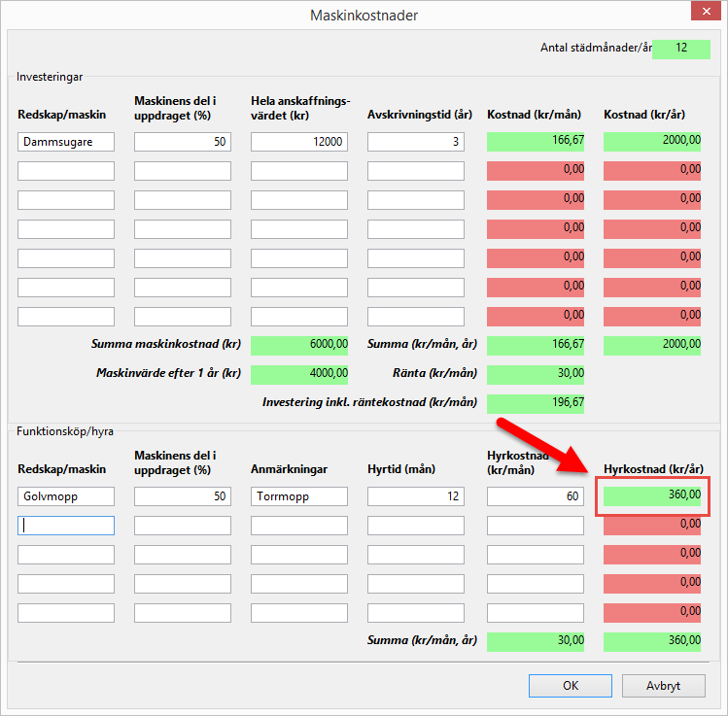
Task: Select the Dammsugare share percentage field containing 50
Action: click(183, 142)
